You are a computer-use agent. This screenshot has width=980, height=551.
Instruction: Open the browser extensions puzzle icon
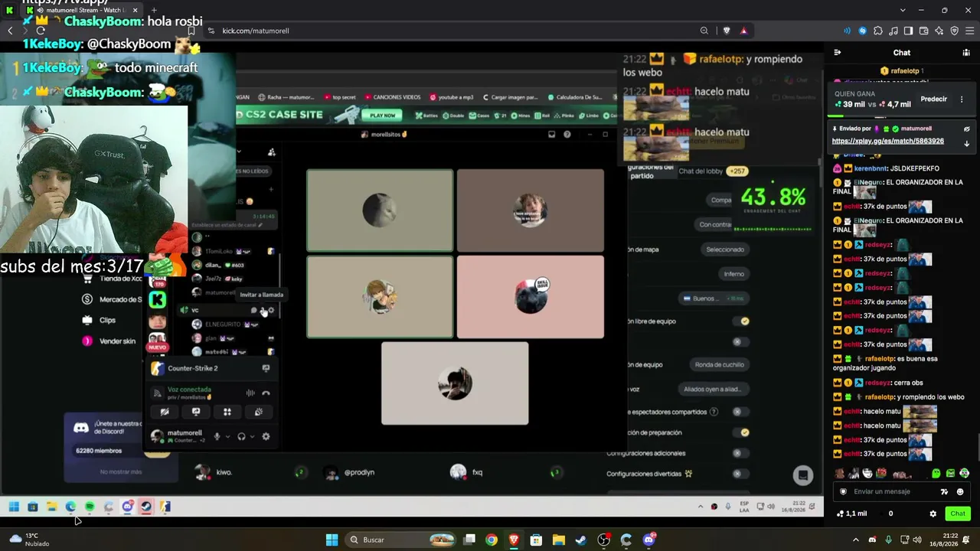(878, 31)
